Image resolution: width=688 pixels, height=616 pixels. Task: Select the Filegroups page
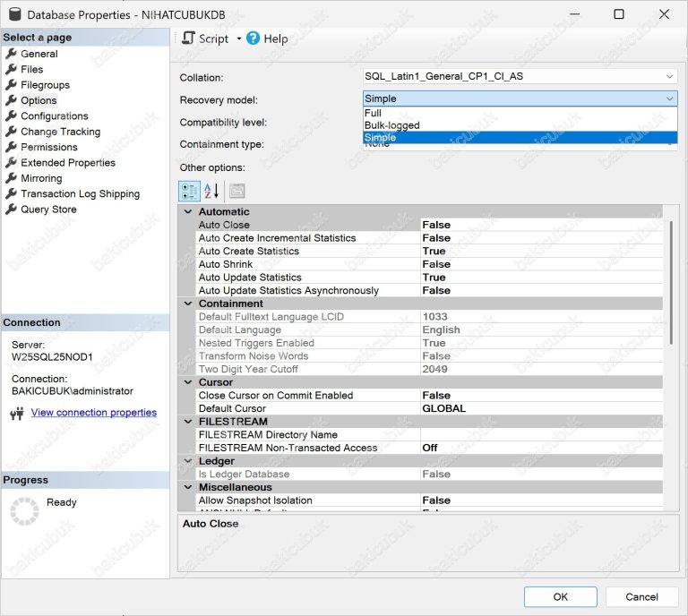(x=45, y=85)
